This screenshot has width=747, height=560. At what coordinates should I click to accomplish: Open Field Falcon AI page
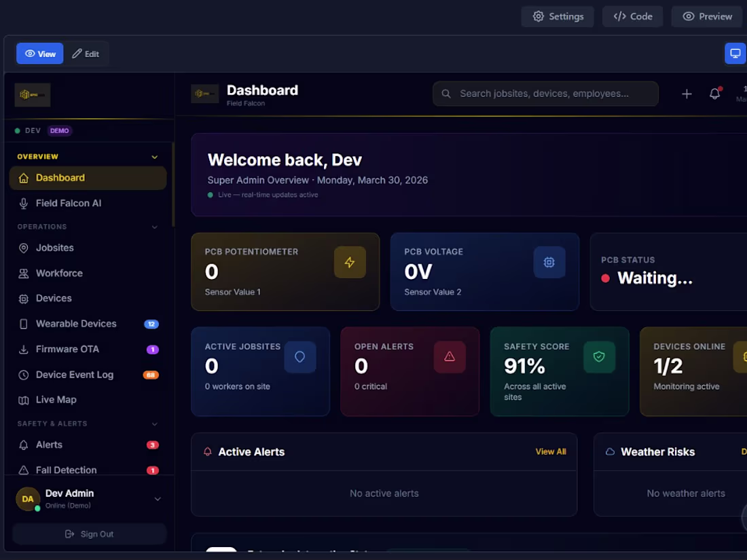click(x=88, y=204)
